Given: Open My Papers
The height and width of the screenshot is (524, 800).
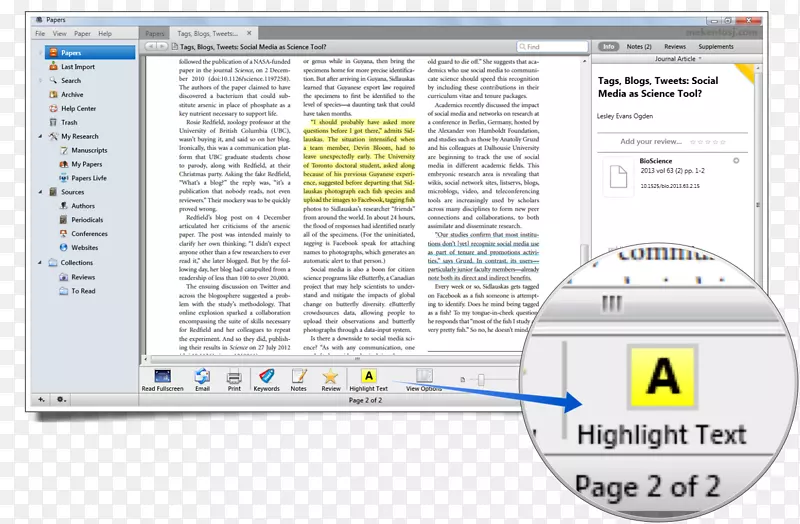Looking at the screenshot, I should coord(86,164).
